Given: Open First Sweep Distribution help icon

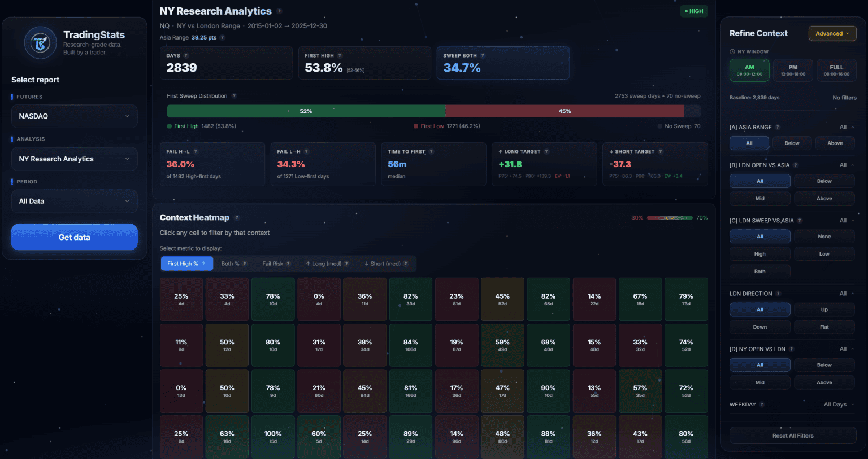Looking at the screenshot, I should click(x=234, y=96).
